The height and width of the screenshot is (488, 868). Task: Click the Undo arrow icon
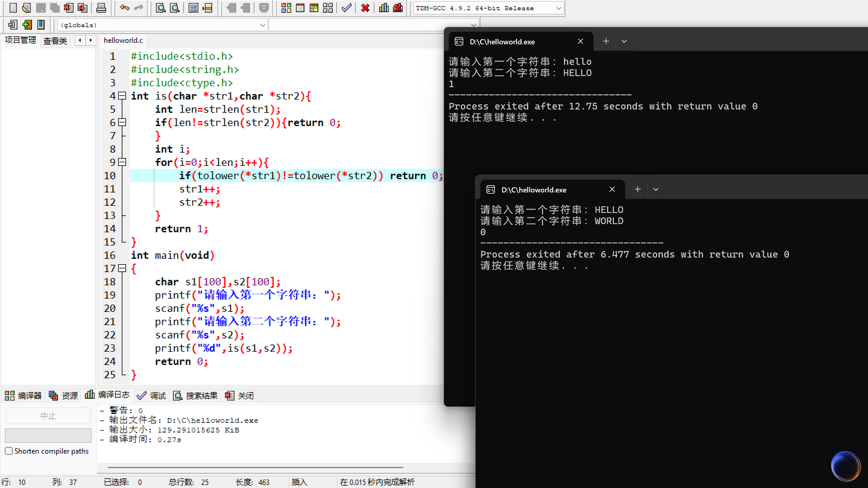[124, 8]
